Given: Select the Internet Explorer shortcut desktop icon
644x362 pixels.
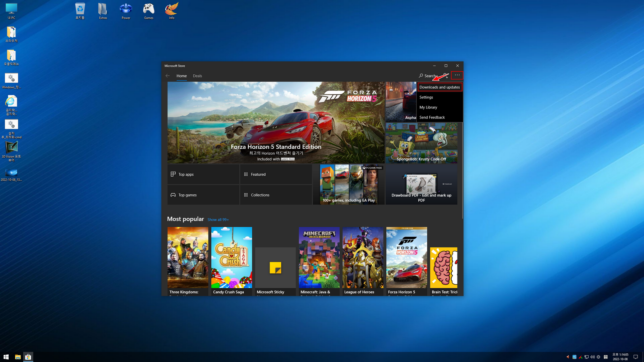Looking at the screenshot, I should tap(11, 105).
